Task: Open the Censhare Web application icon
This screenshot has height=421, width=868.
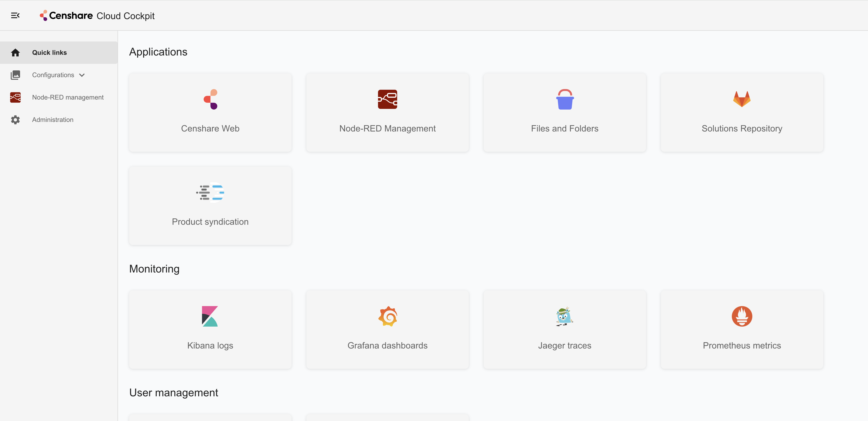Action: (210, 99)
